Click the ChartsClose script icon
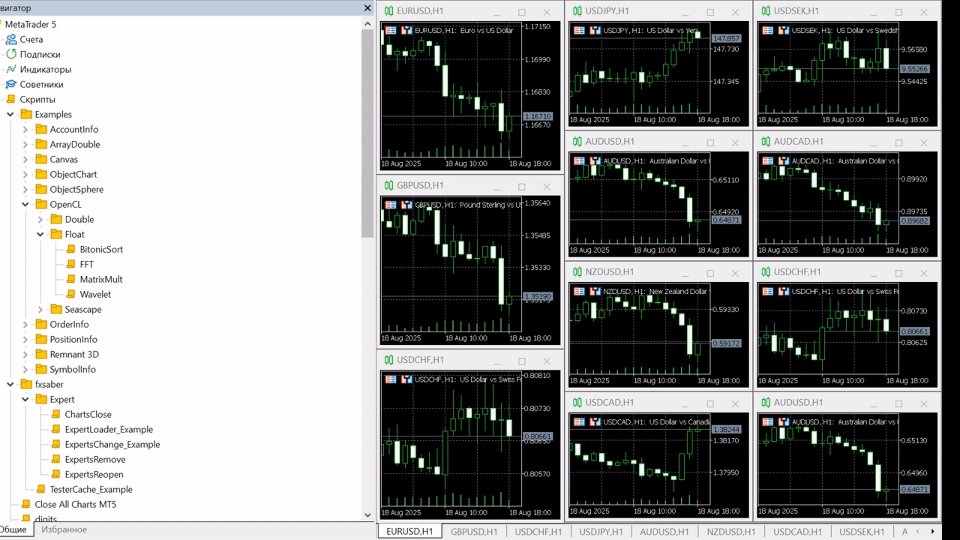 [56, 414]
